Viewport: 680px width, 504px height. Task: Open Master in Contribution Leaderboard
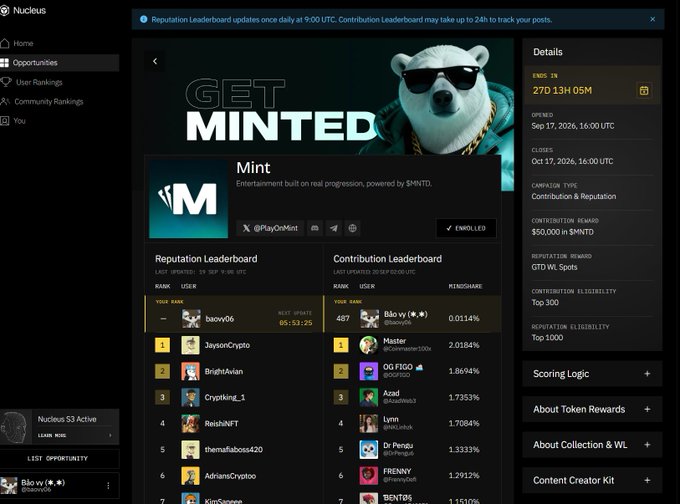(x=413, y=345)
